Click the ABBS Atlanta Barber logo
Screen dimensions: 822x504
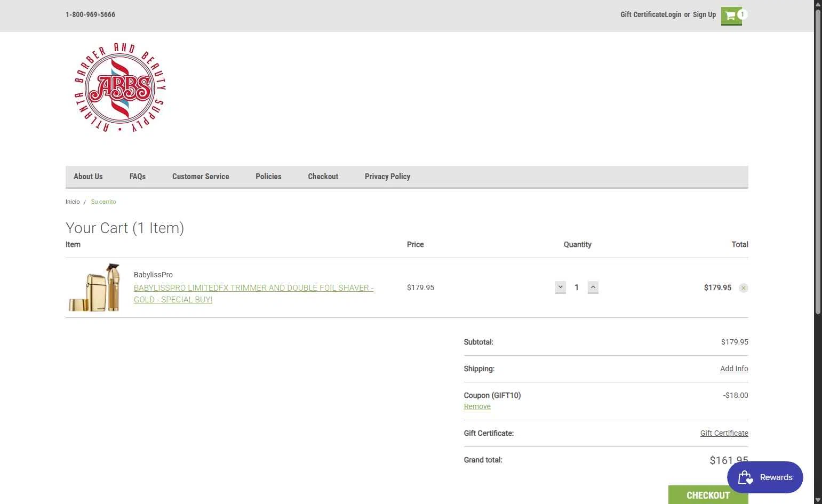click(119, 87)
